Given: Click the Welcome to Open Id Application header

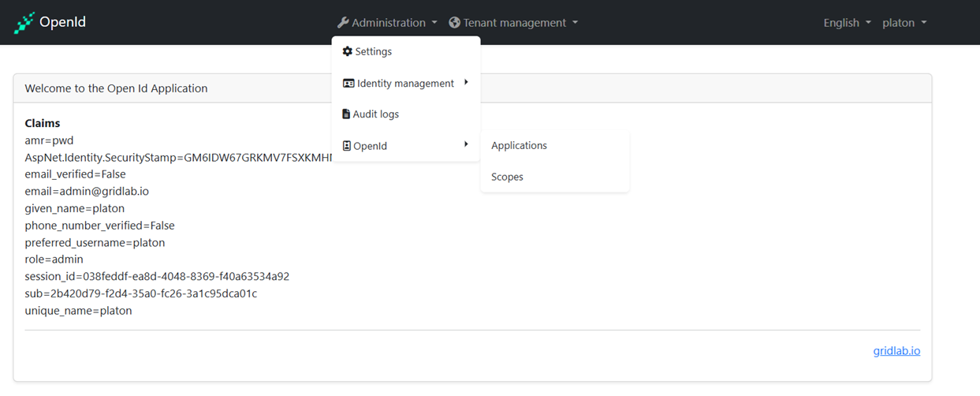Looking at the screenshot, I should (117, 88).
